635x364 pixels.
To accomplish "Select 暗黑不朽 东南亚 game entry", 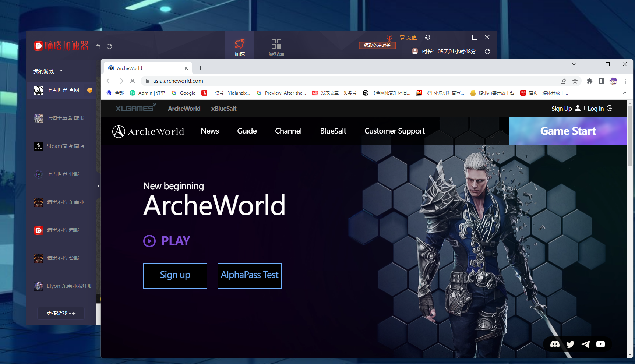I will pyautogui.click(x=61, y=202).
